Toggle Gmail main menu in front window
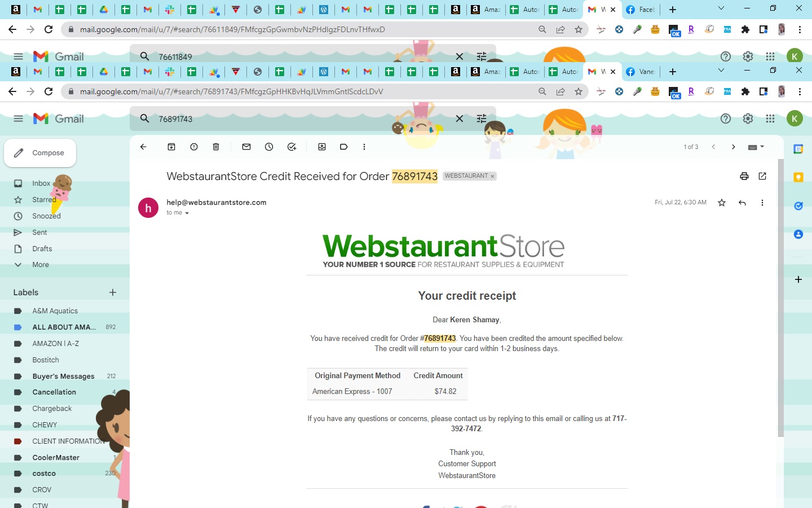 pyautogui.click(x=18, y=119)
